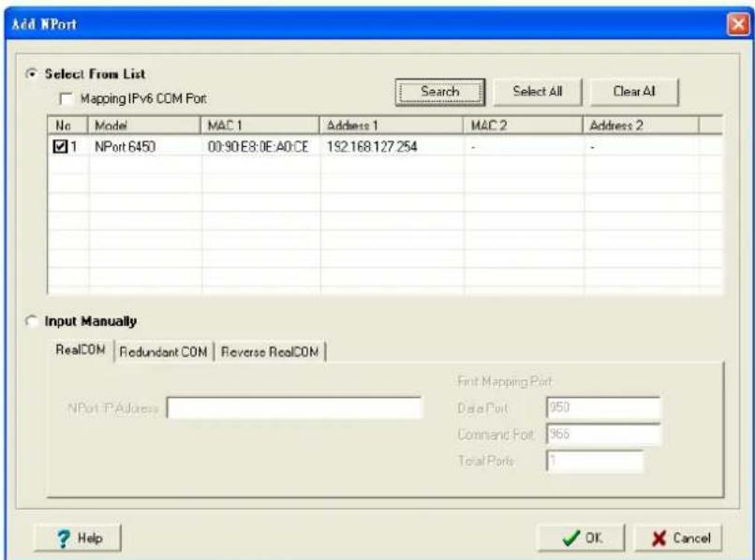Click the Total Ports field
The width and height of the screenshot is (755, 560).
(x=595, y=461)
